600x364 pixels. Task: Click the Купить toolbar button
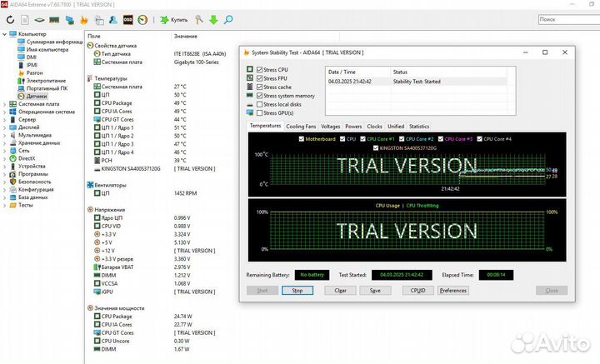coord(171,18)
